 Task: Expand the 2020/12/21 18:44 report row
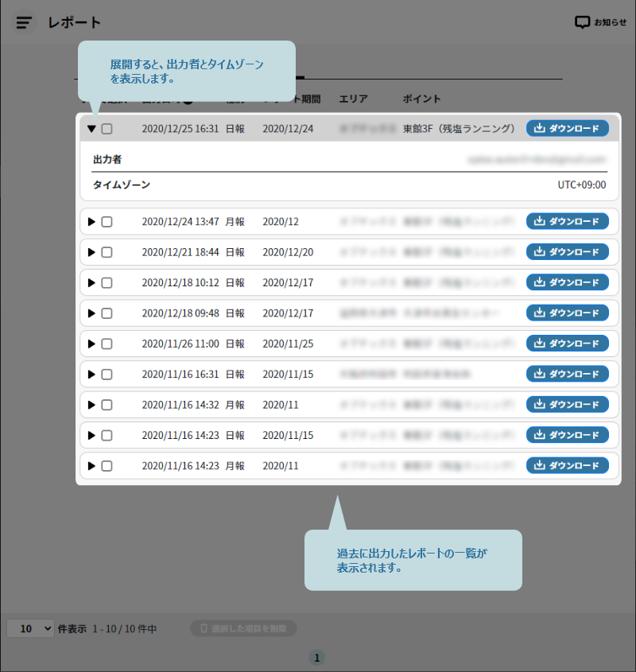tap(91, 252)
